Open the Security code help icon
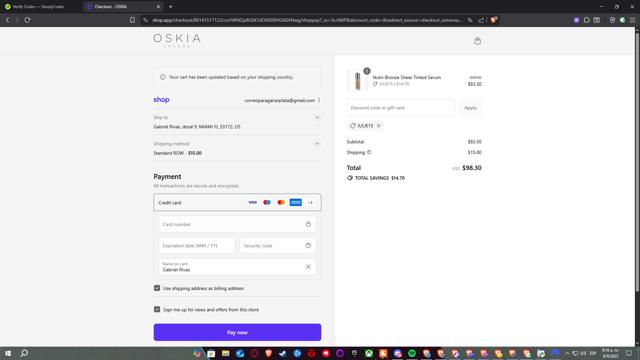Viewport: 640px width, 360px height. (308, 245)
